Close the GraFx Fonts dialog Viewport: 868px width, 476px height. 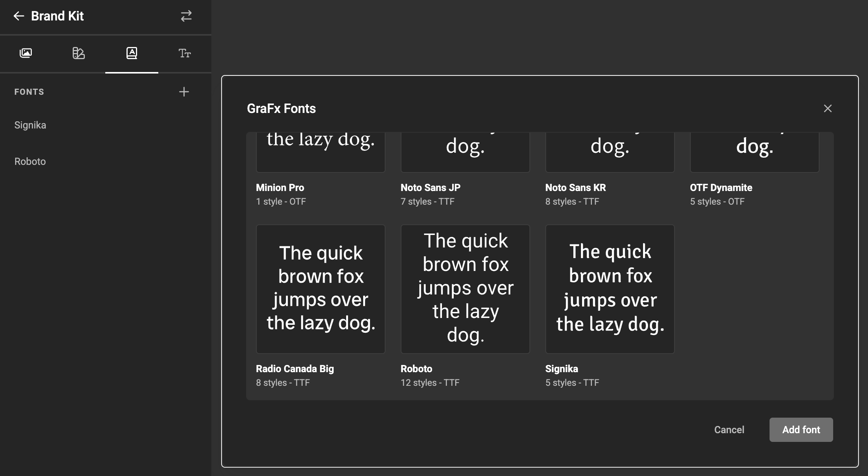coord(827,108)
